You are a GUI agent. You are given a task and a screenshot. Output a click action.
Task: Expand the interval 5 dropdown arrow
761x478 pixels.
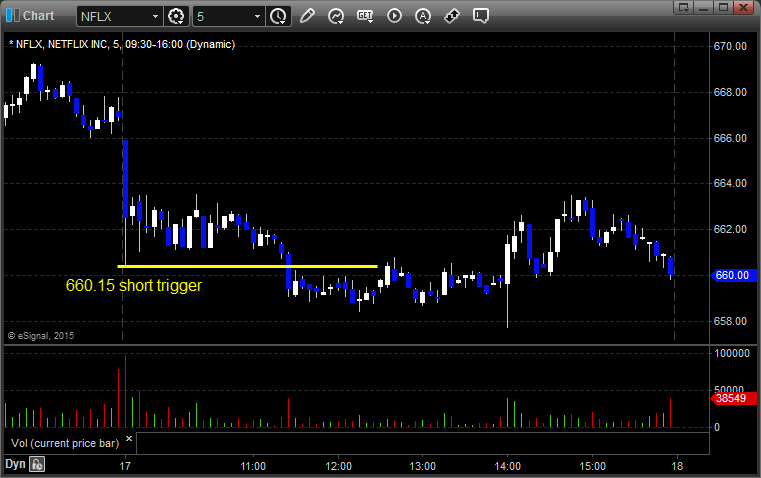pos(257,16)
